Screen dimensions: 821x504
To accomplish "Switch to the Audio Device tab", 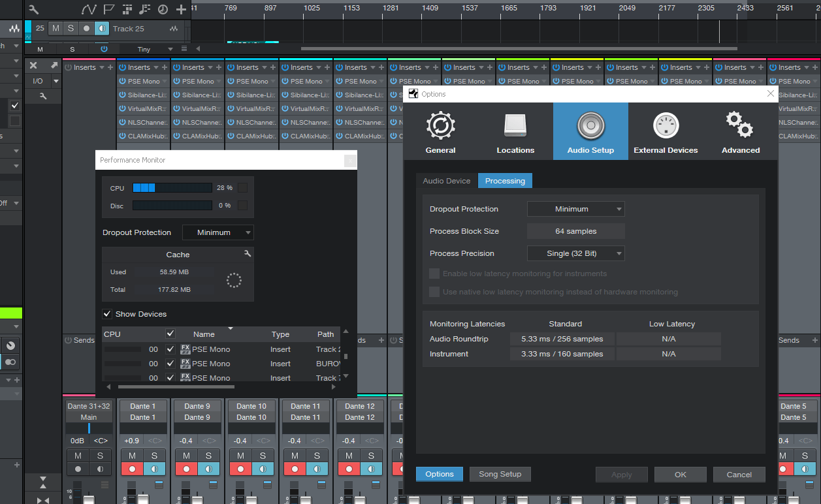I will [x=447, y=181].
